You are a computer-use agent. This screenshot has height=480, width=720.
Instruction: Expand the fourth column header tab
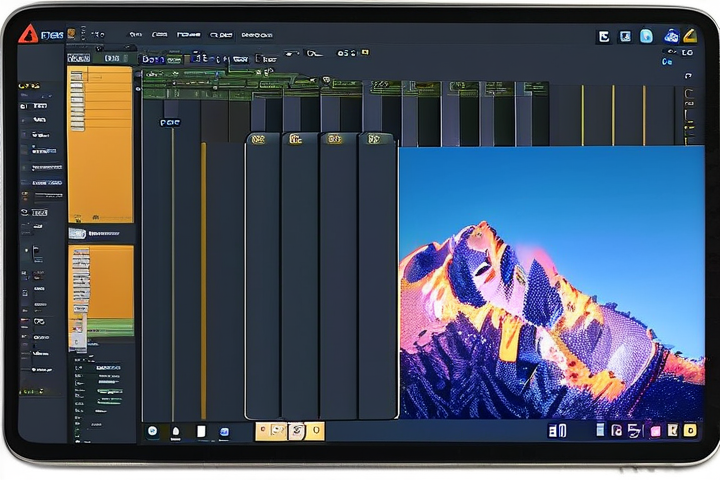(374, 140)
